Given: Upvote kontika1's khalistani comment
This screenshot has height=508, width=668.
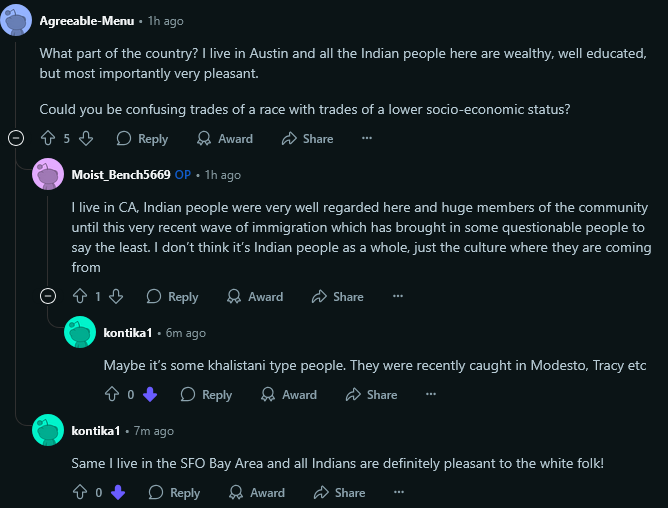Looking at the screenshot, I should coord(111,394).
